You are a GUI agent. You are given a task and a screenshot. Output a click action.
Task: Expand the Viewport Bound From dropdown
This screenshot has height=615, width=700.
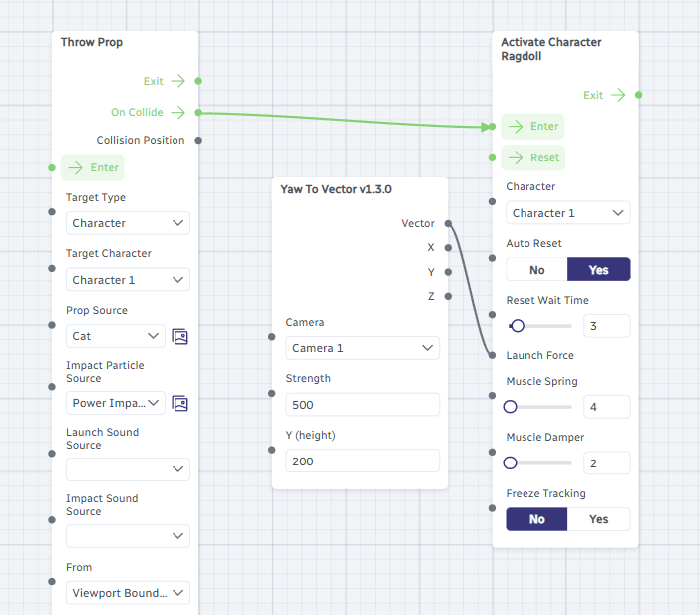coord(128,593)
